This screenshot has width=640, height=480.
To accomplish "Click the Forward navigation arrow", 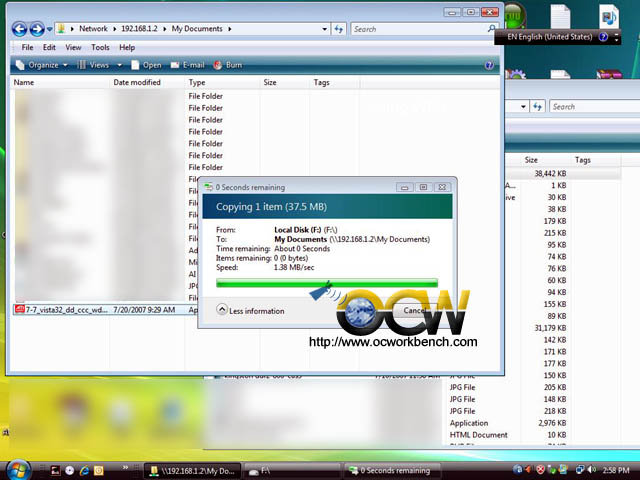I will (37, 29).
